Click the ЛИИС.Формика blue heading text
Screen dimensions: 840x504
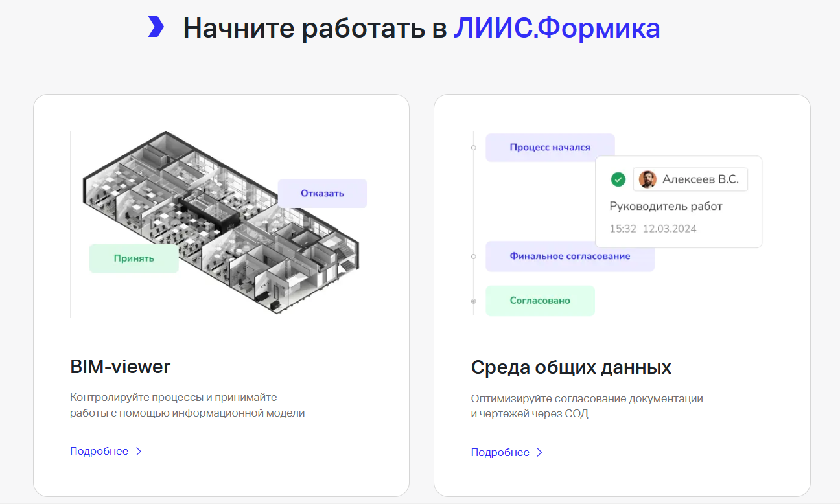pos(556,28)
